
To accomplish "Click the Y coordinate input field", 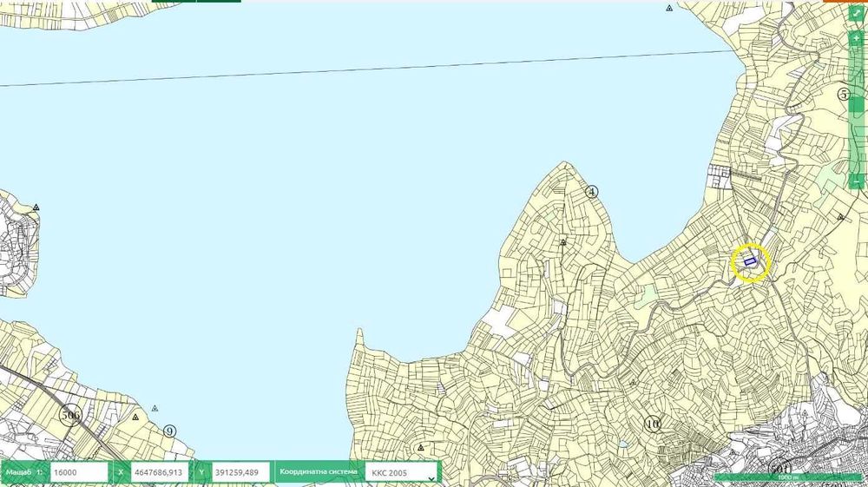I will pyautogui.click(x=240, y=472).
